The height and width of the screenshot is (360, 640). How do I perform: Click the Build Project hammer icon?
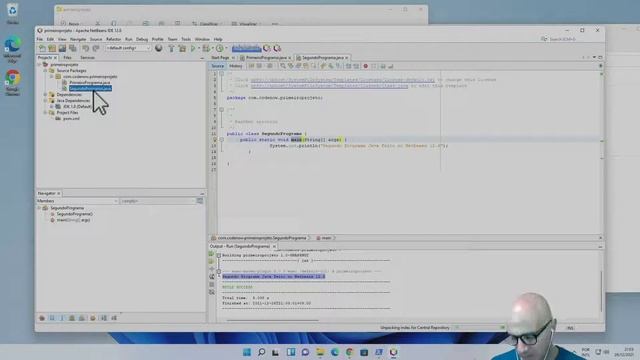point(171,49)
